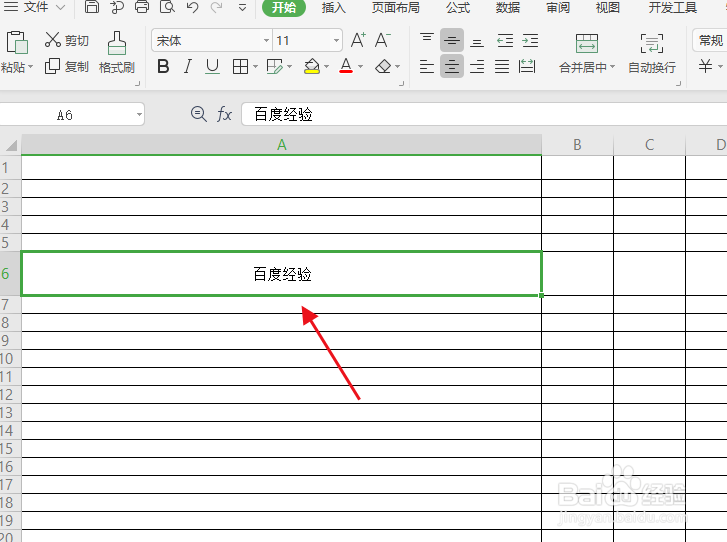The height and width of the screenshot is (542, 727).
Task: Align text to top of cell
Action: 427,40
